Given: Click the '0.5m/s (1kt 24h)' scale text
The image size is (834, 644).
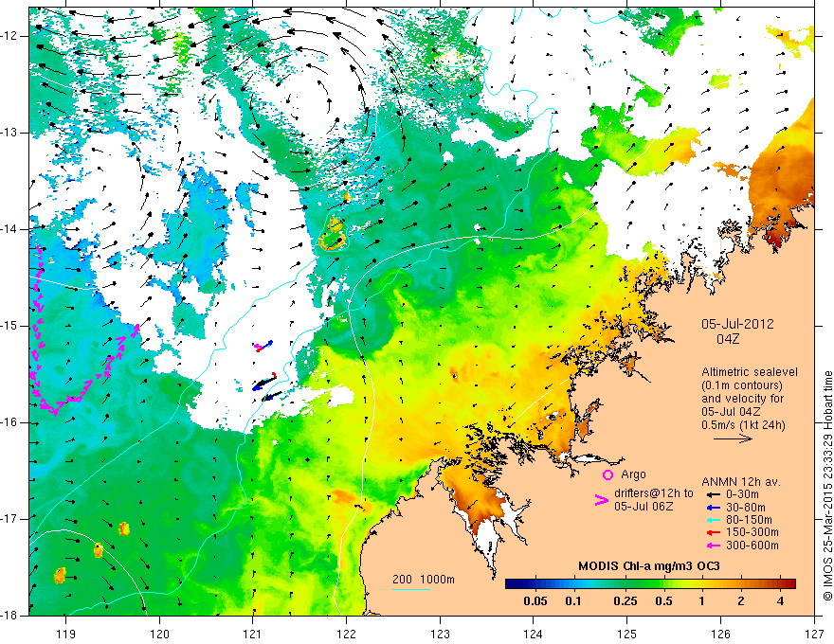Looking at the screenshot, I should pyautogui.click(x=743, y=424).
